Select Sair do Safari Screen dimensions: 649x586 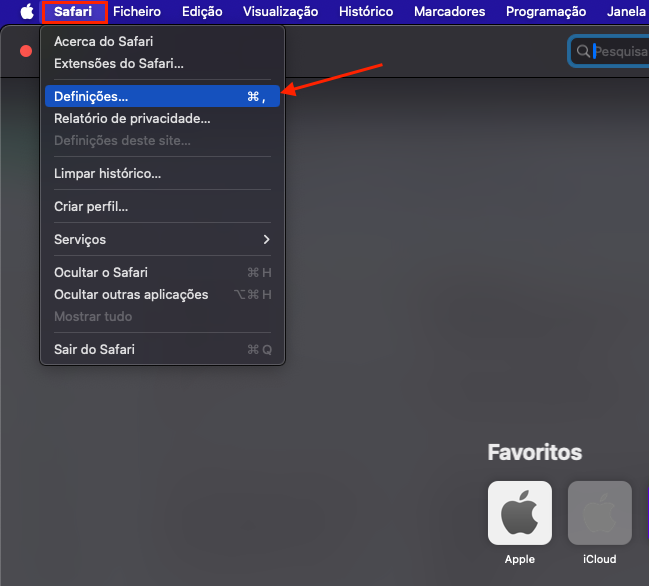click(x=162, y=349)
